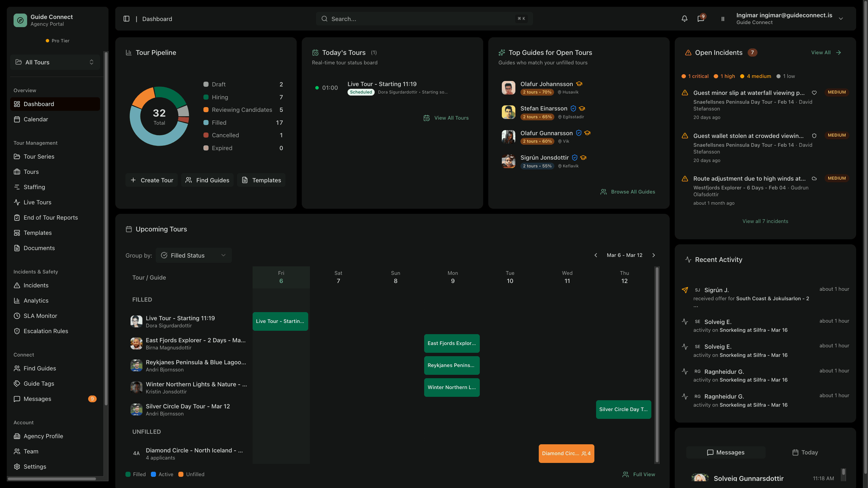Expand the All Tours selector

[55, 62]
